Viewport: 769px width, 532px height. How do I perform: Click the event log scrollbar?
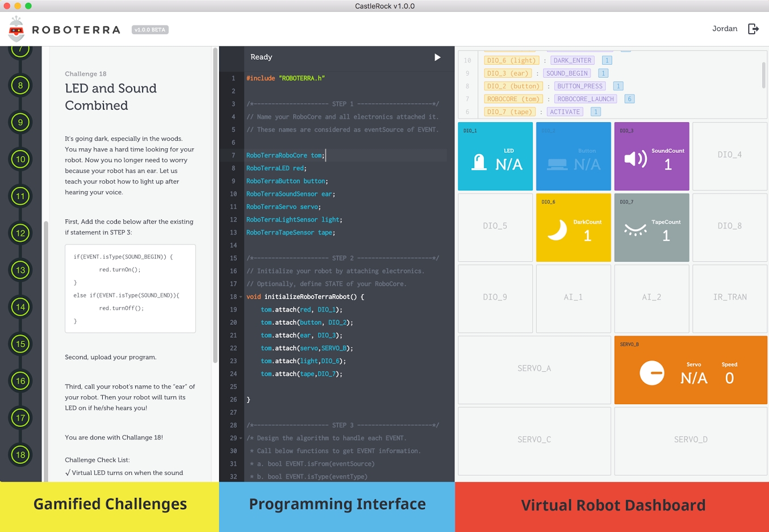pyautogui.click(x=764, y=75)
